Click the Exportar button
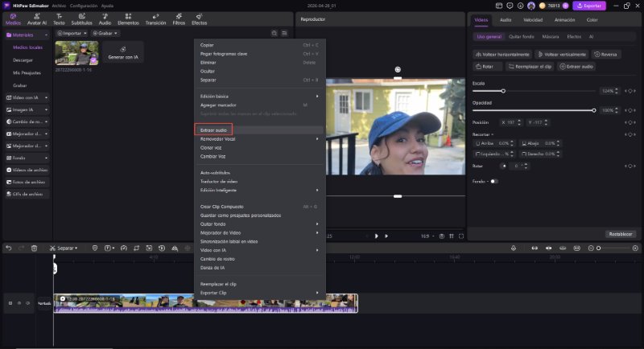Screen dimensions: 644x349 click(589, 6)
